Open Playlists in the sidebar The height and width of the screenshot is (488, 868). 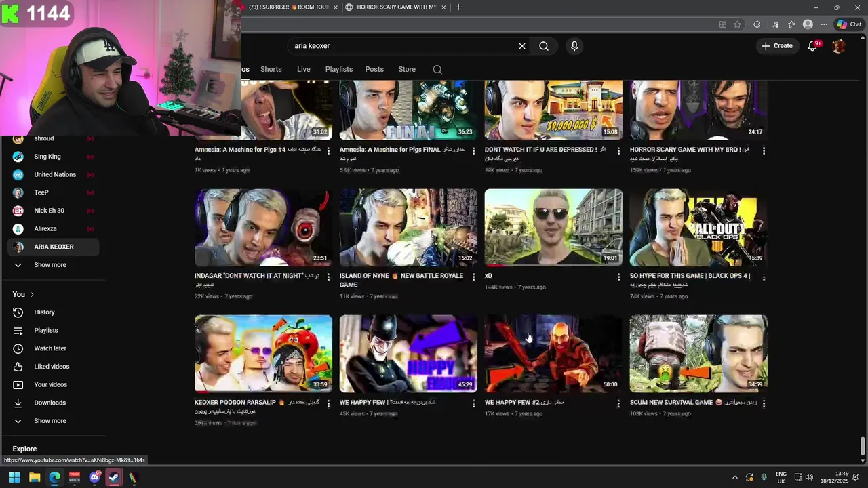pos(54,330)
